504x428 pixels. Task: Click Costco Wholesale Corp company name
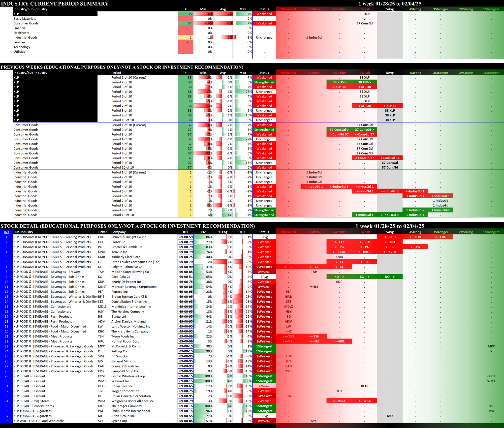tap(128, 376)
